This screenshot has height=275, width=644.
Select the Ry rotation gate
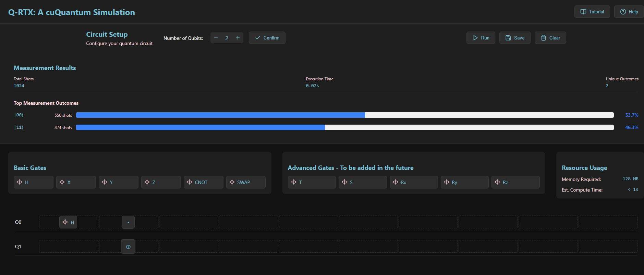465,182
